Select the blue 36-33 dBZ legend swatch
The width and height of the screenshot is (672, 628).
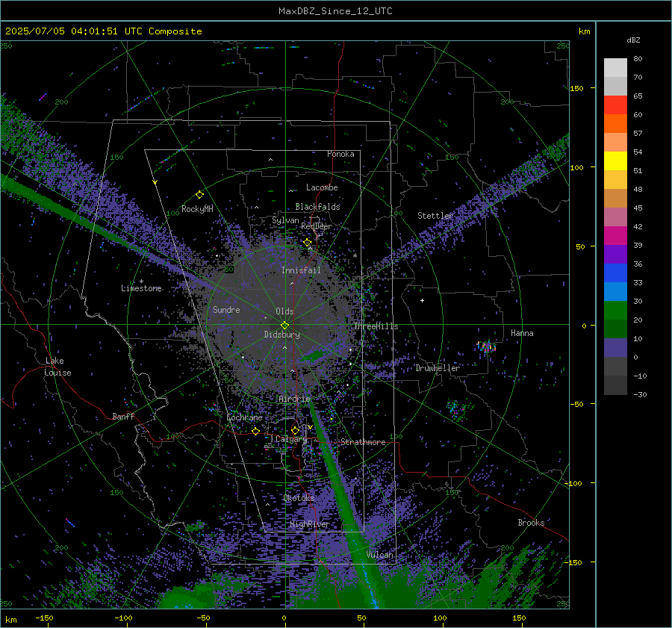615,273
